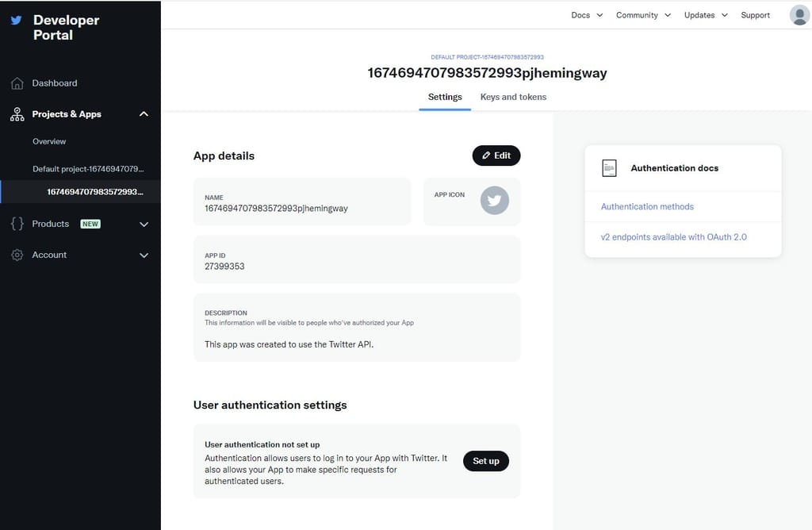Image resolution: width=812 pixels, height=530 pixels.
Task: Click the User authentication settings heading
Action: pos(270,405)
